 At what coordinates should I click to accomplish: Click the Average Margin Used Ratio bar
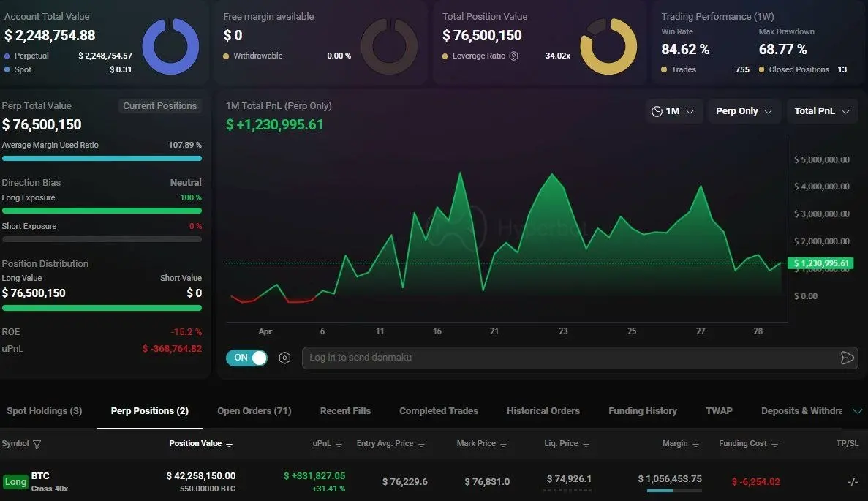(102, 158)
